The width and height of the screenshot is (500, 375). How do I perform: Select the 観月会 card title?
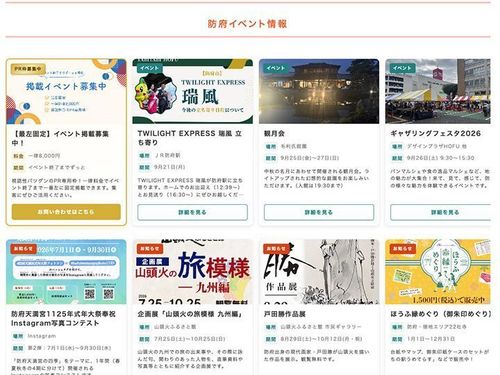(x=274, y=133)
